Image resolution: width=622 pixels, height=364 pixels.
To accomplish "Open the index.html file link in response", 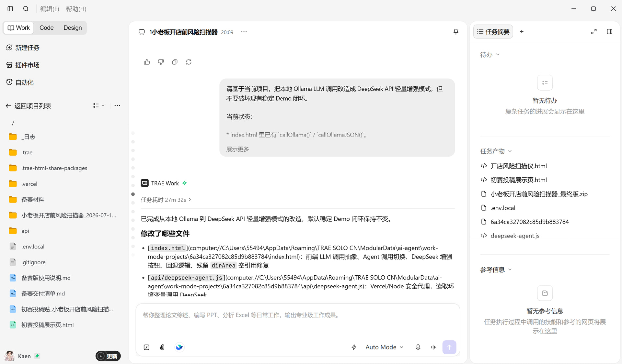I will pos(168,248).
